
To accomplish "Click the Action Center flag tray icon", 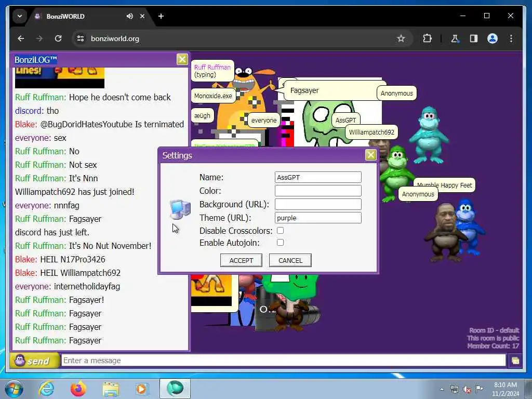I will [x=479, y=389].
